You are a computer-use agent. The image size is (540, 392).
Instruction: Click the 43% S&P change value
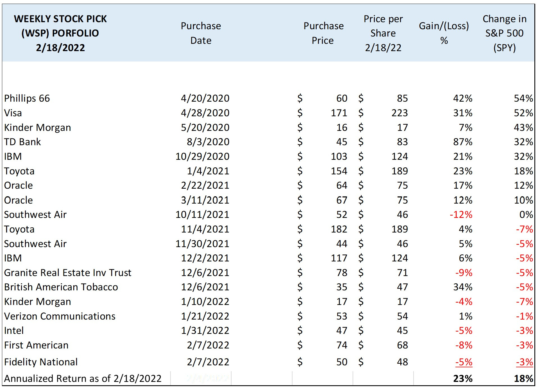(523, 127)
